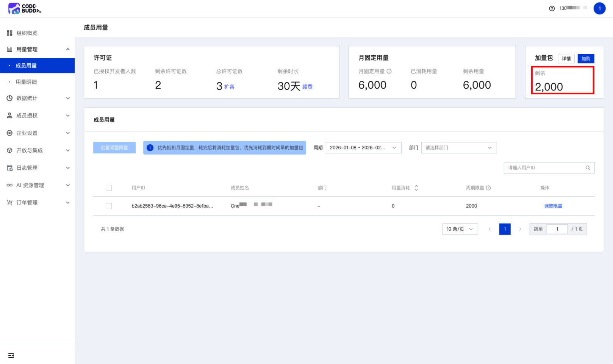Screen dimensions: 613x364
Task: Sort by 用量消耗 column arrows
Action: pyautogui.click(x=416, y=188)
